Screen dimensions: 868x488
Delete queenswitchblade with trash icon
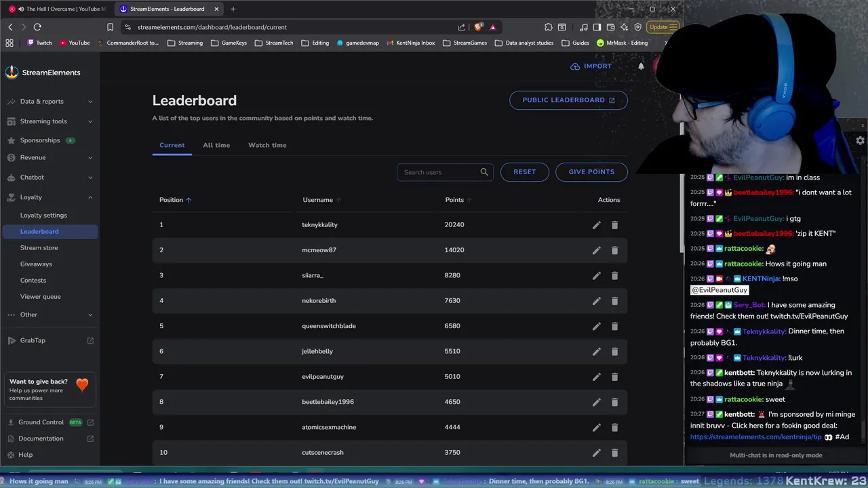point(614,326)
